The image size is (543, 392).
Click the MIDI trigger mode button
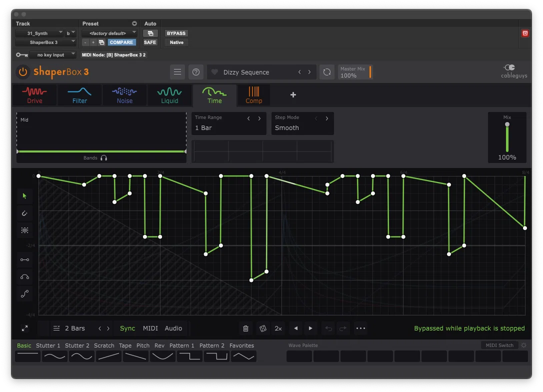(150, 328)
